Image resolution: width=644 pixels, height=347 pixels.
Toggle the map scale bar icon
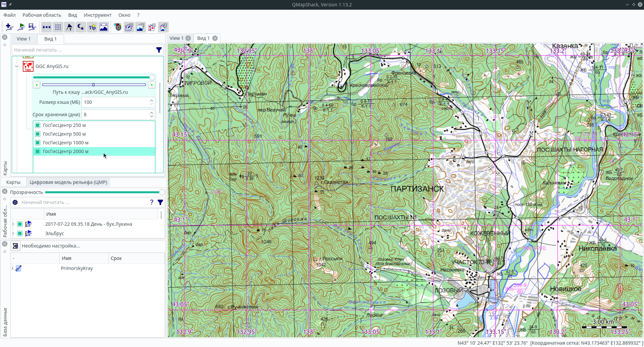click(x=47, y=27)
